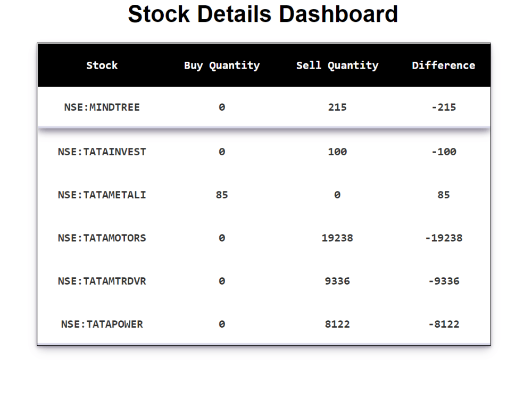532x399 pixels.
Task: Click TATAMTRDVR buy quantity 0
Action: tap(222, 281)
